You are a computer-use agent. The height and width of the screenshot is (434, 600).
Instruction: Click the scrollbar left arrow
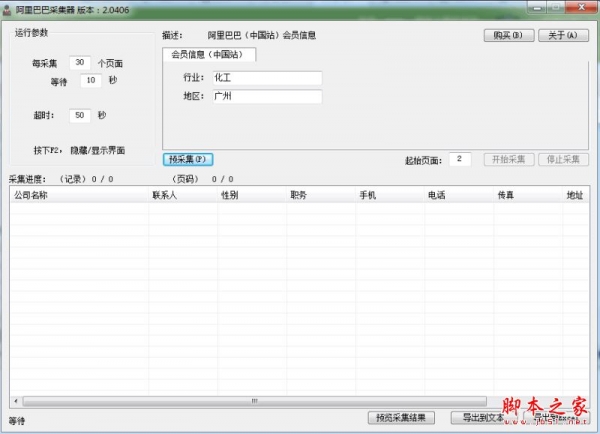tap(16, 401)
